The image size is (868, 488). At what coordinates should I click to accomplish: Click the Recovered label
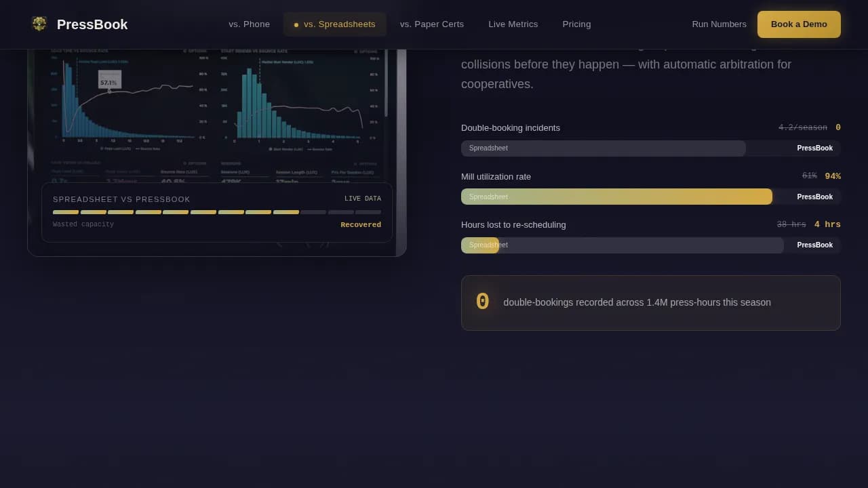[x=361, y=225]
